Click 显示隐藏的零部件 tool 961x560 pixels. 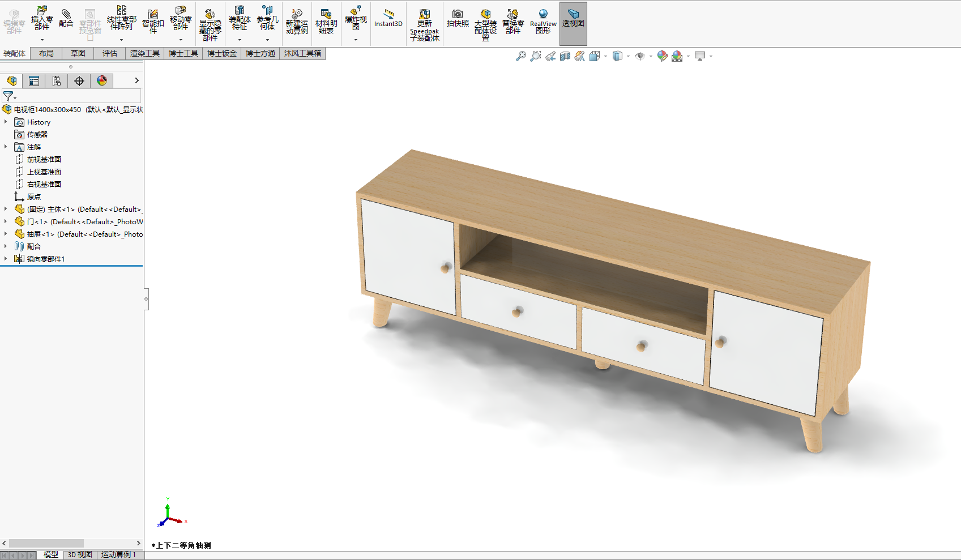click(210, 25)
